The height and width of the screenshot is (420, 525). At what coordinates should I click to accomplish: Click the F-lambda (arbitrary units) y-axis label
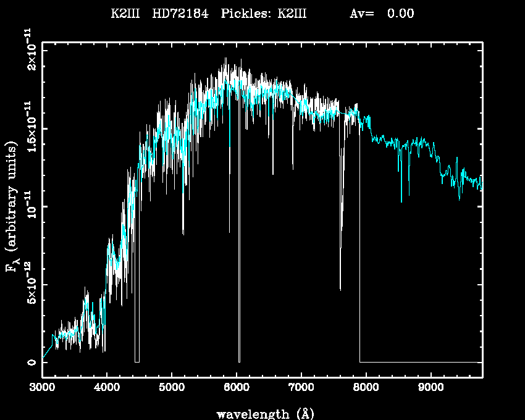[x=12, y=207]
